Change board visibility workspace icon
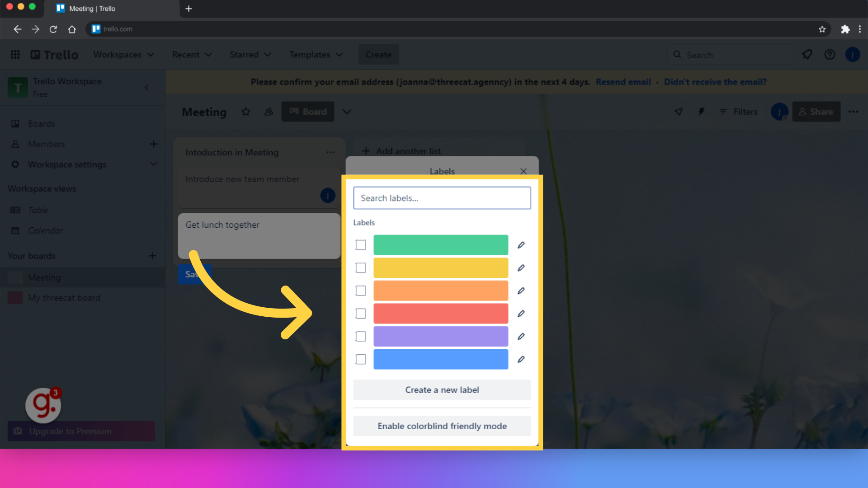 tap(269, 112)
